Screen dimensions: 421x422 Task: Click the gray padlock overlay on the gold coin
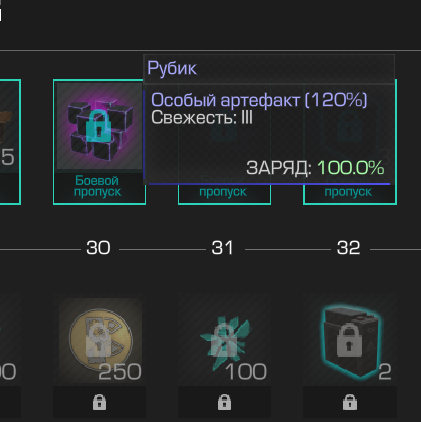pyautogui.click(x=99, y=345)
